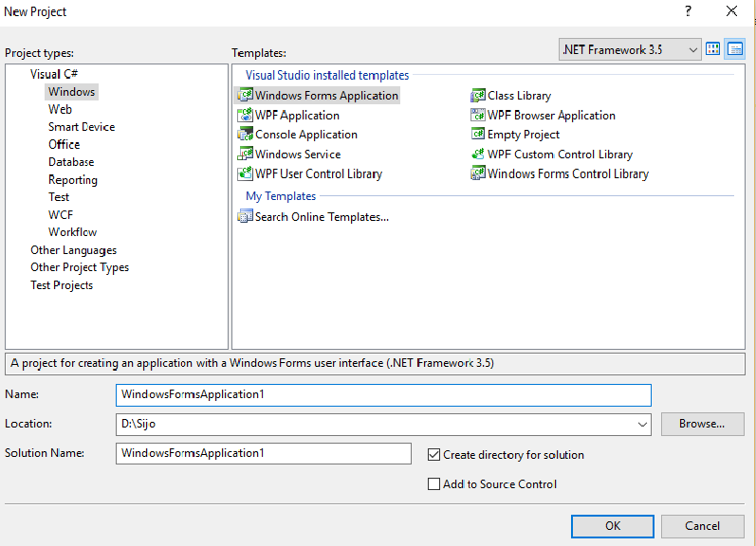Viewport: 756px width, 546px height.
Task: Pick the Empty Project template icon
Action: 479,135
